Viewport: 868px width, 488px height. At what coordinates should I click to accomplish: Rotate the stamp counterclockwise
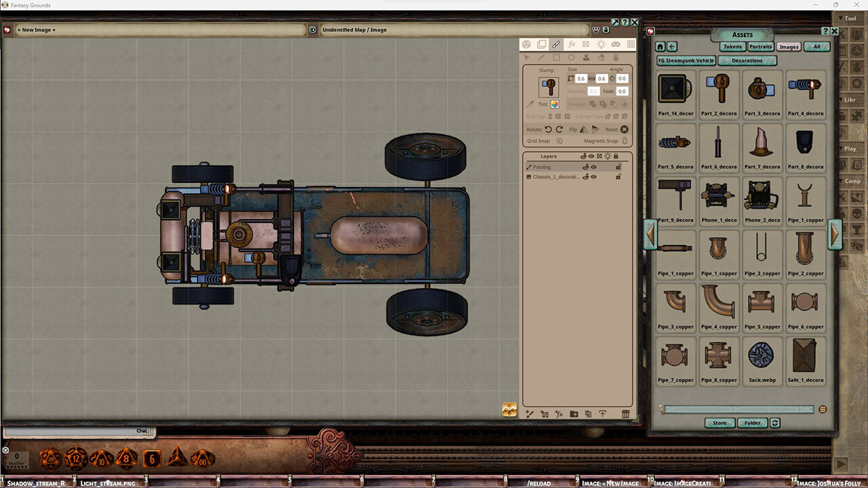coord(548,129)
